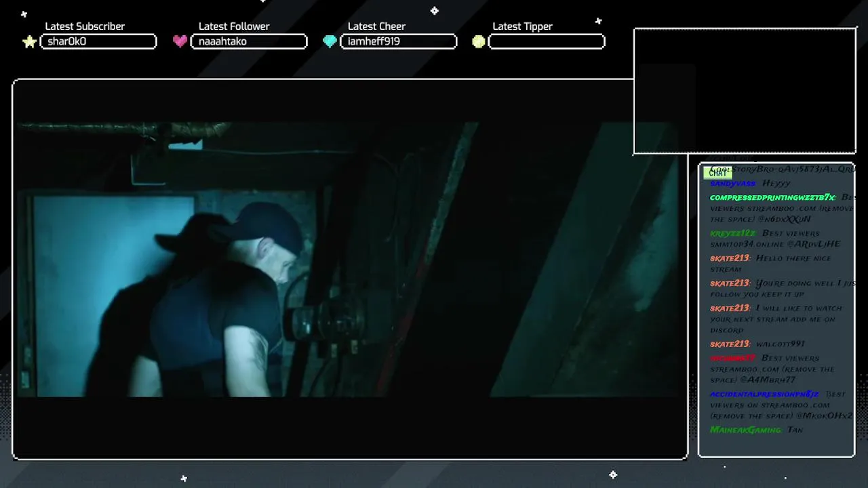Image resolution: width=868 pixels, height=488 pixels.
Task: Click the Tan message from MaineakGaming
Action: point(795,430)
